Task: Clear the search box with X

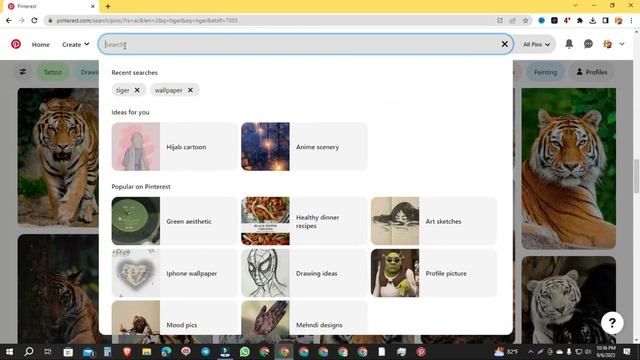Action: (x=504, y=44)
